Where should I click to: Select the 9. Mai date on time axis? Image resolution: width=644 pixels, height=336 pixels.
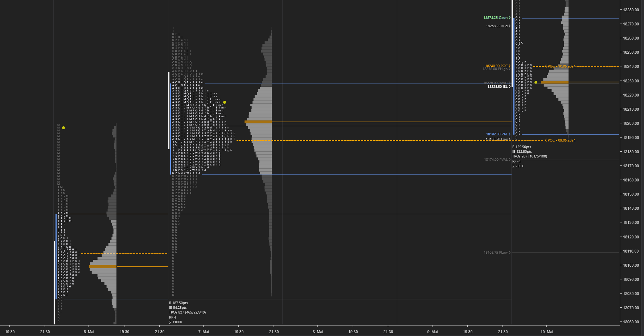[x=432, y=332]
